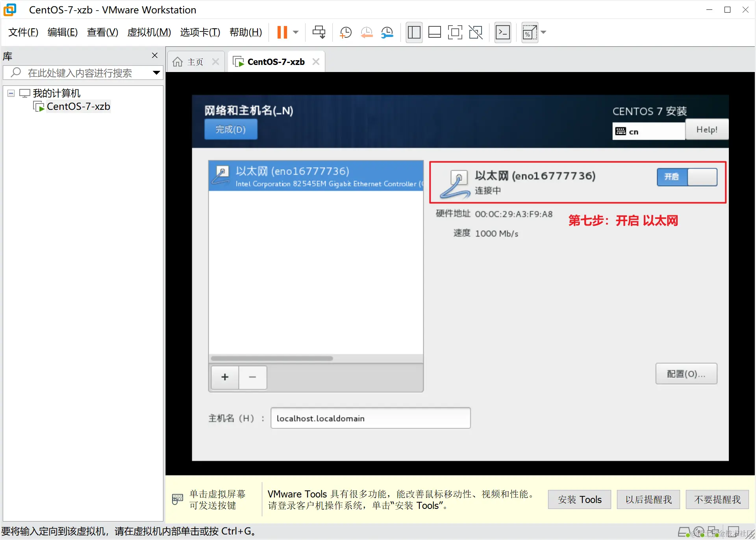Image resolution: width=756 pixels, height=540 pixels.
Task: Remove the network device with the minus button
Action: coord(252,377)
